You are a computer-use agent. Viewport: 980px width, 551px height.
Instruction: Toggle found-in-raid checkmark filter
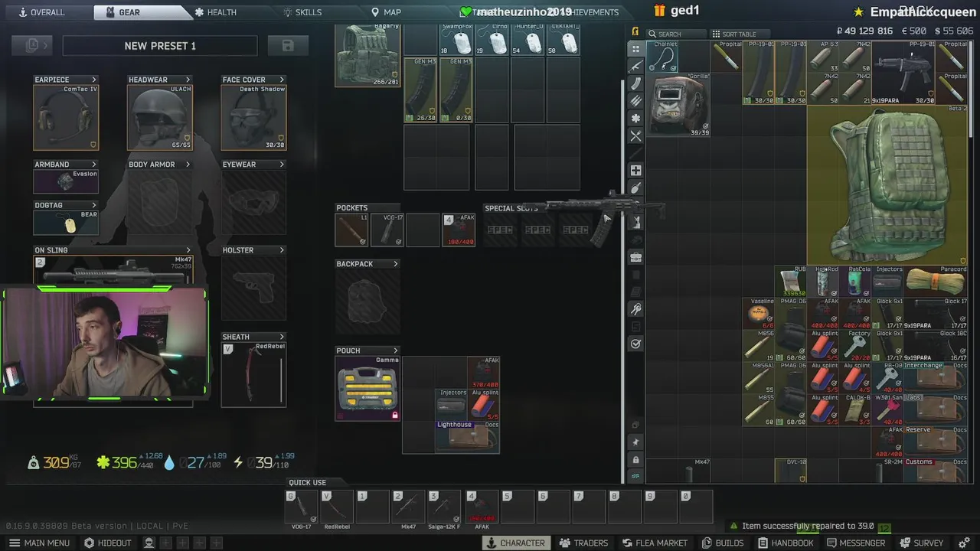click(x=635, y=344)
